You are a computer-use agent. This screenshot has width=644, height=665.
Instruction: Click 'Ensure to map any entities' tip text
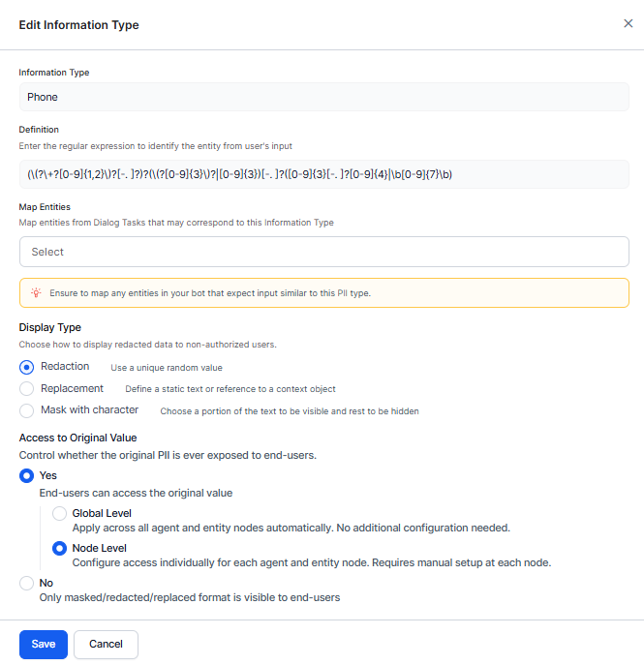click(x=210, y=293)
